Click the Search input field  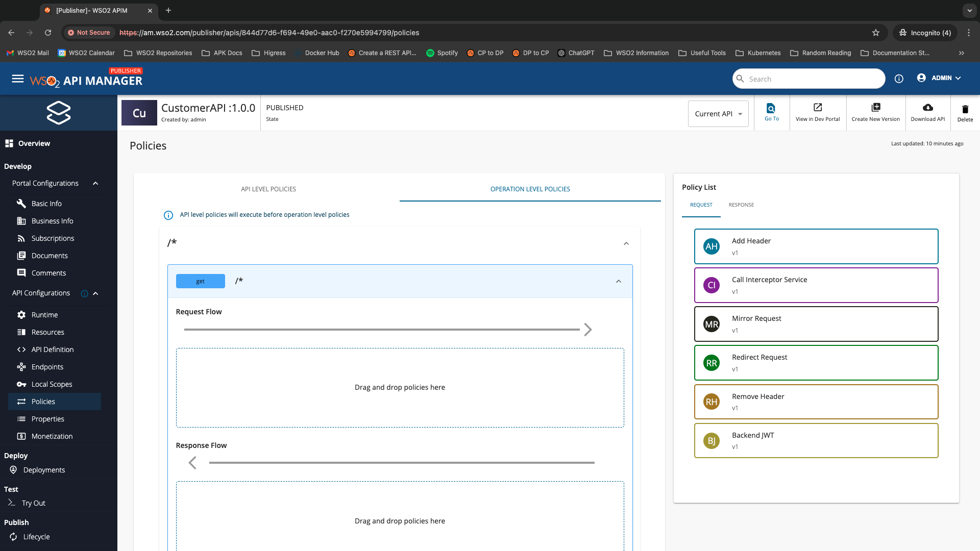tap(809, 79)
